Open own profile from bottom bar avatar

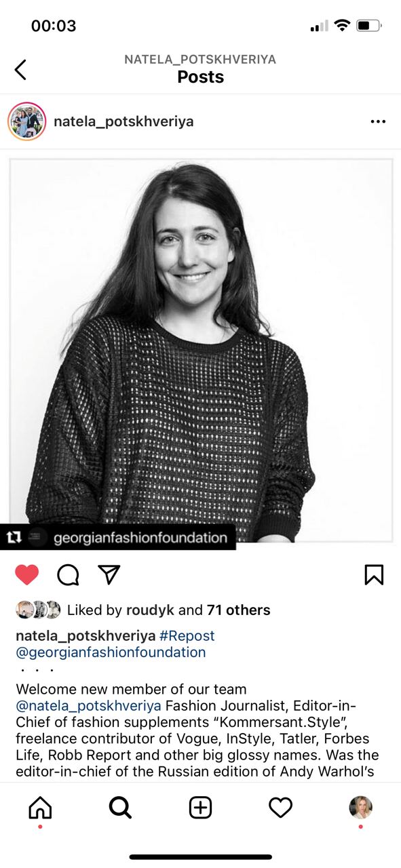click(360, 808)
